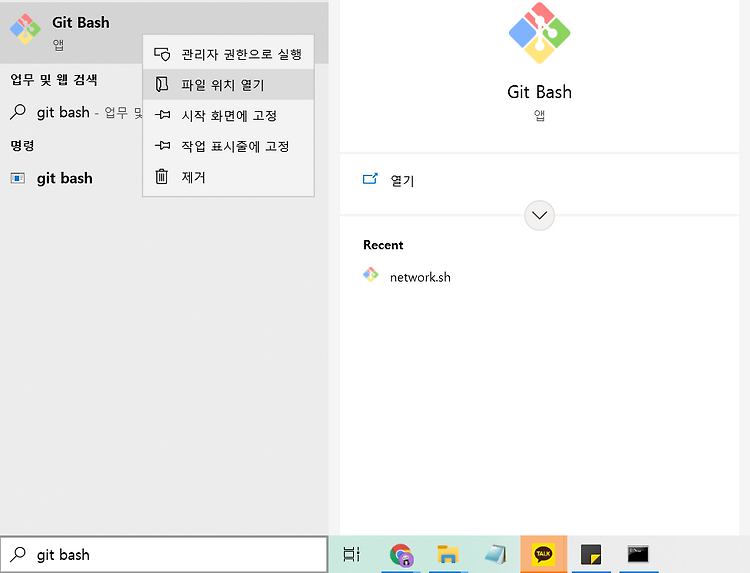This screenshot has height=573, width=750.
Task: Open Notepad from the taskbar
Action: coord(496,554)
